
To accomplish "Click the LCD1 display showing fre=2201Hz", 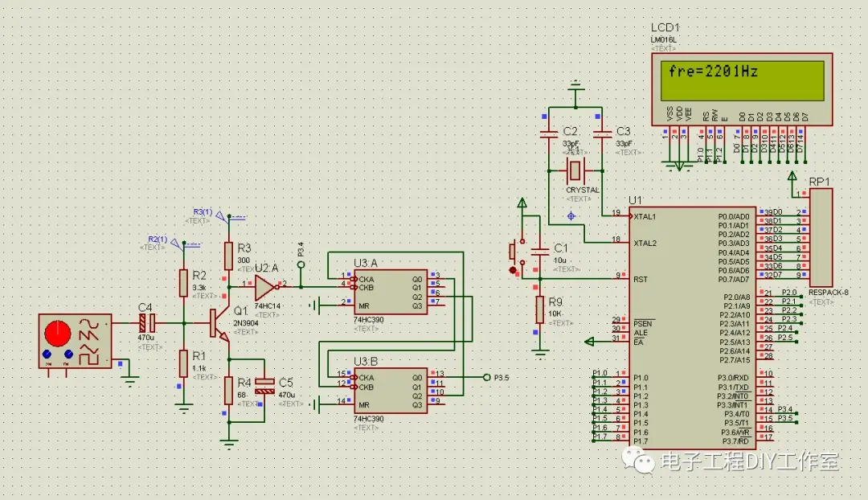I will (x=742, y=89).
